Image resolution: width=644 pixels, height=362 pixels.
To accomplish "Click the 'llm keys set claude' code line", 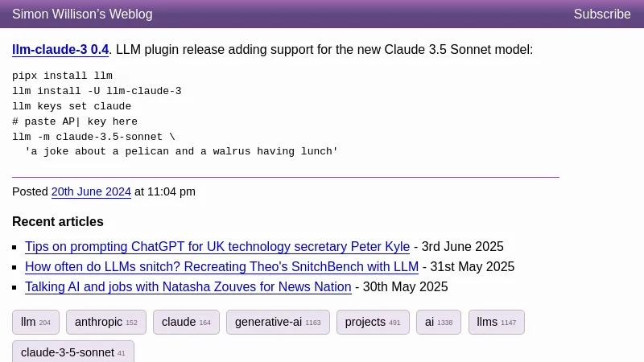I will (x=72, y=106).
